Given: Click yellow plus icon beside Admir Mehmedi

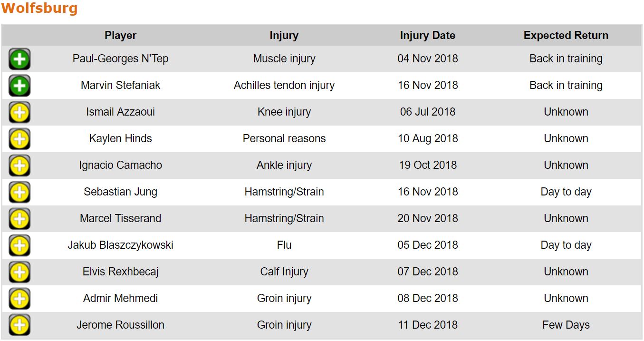Looking at the screenshot, I should pyautogui.click(x=19, y=299).
